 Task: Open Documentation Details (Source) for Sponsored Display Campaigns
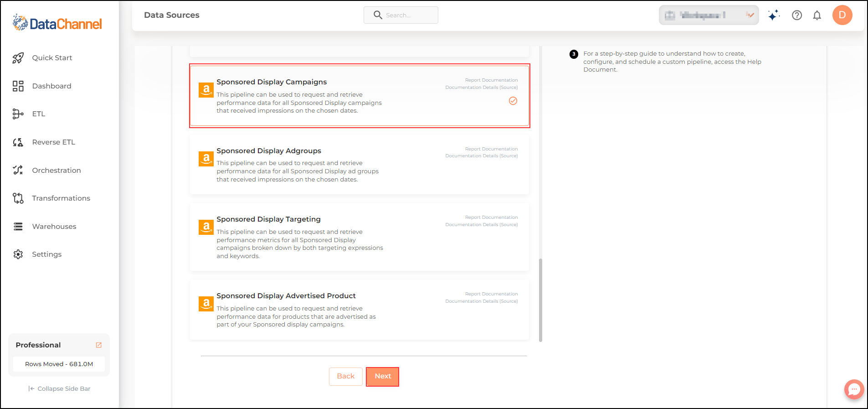pos(482,88)
